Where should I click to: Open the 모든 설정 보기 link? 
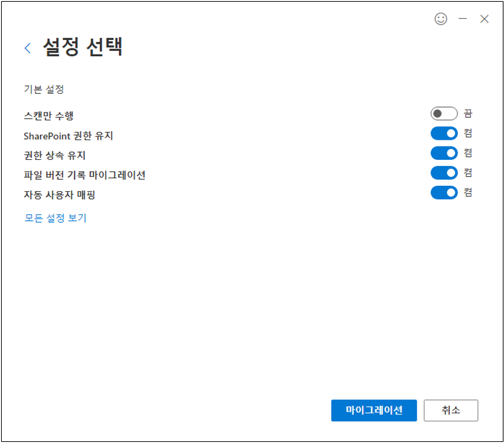[x=55, y=218]
